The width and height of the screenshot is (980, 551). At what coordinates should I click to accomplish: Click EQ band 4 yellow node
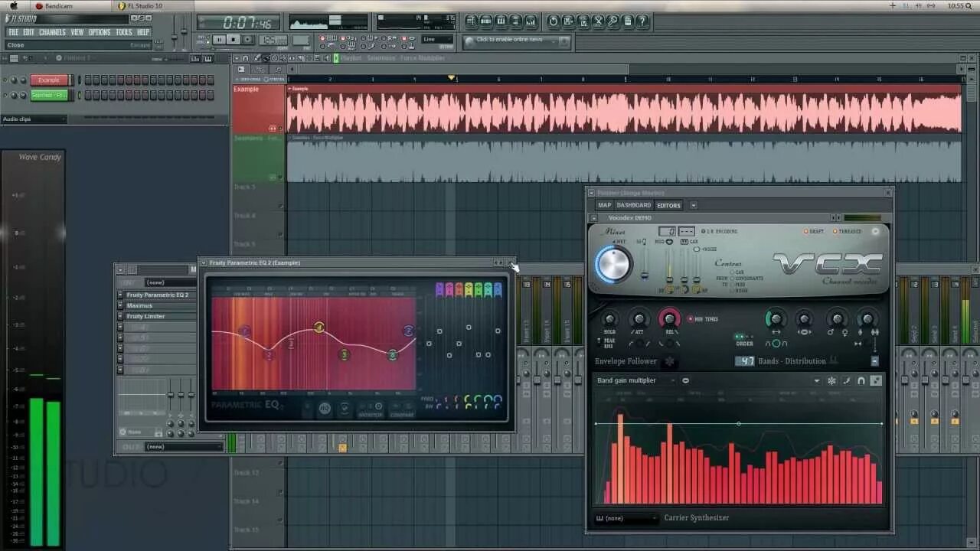(x=319, y=328)
